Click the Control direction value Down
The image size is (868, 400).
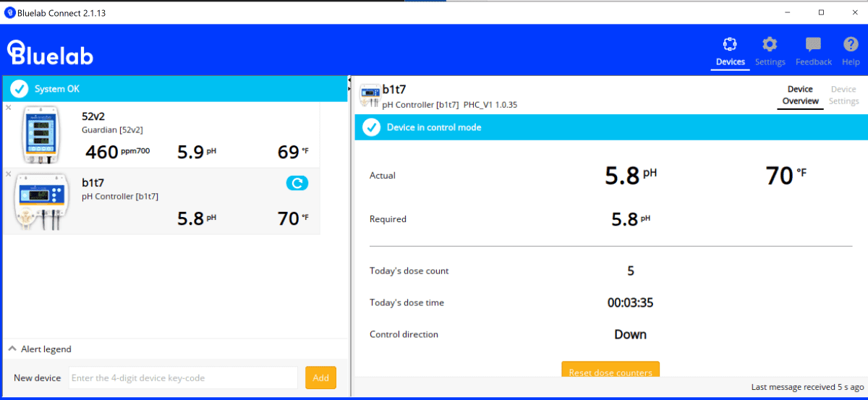[x=630, y=335]
